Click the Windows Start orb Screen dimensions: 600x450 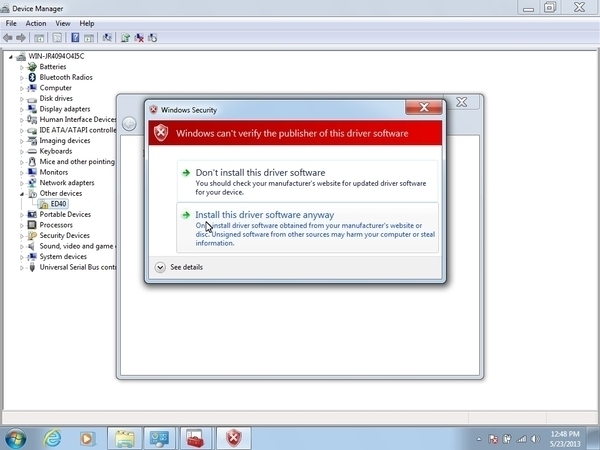16,438
